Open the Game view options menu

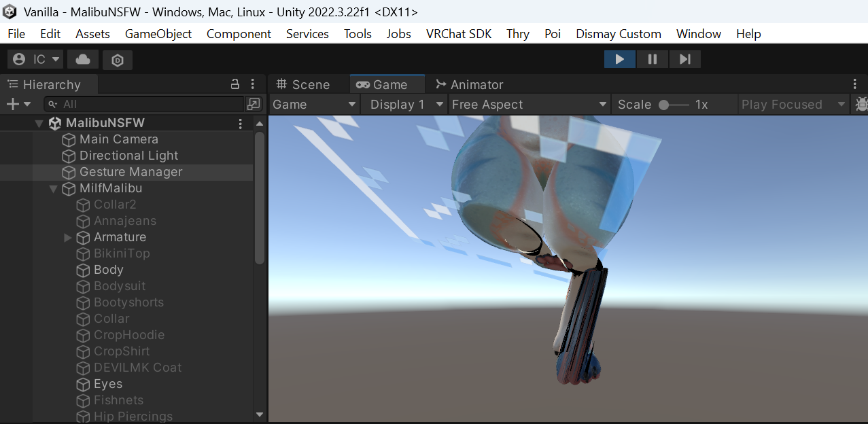pyautogui.click(x=855, y=84)
